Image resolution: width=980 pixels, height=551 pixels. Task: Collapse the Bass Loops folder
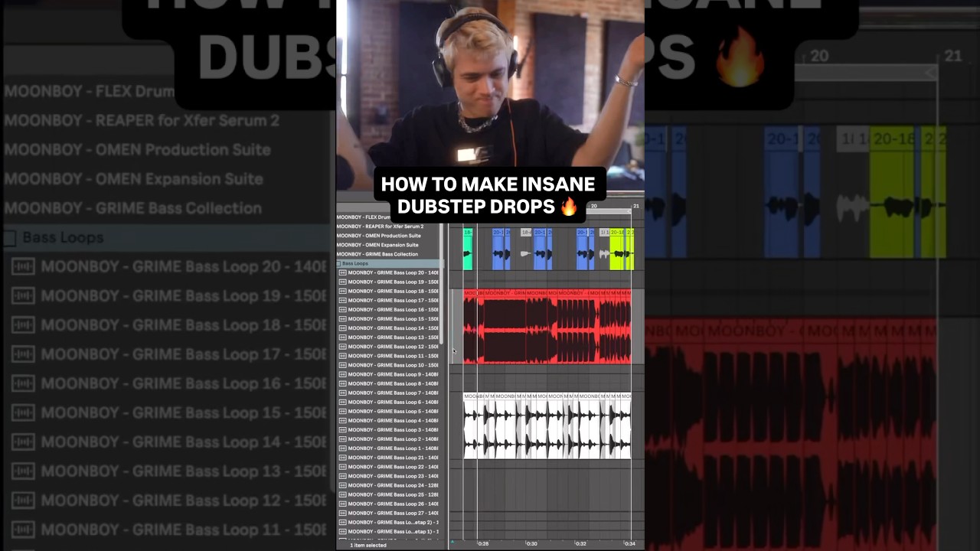(x=339, y=263)
